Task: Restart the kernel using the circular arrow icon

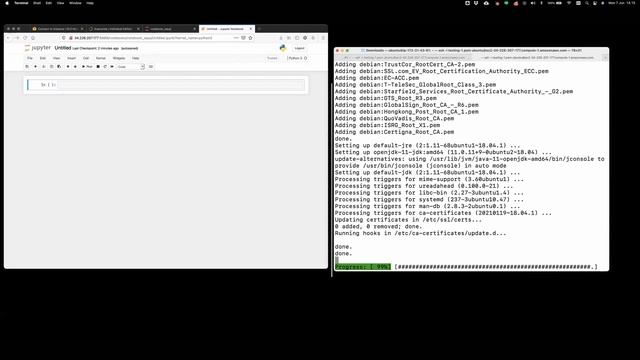Action: (105, 67)
